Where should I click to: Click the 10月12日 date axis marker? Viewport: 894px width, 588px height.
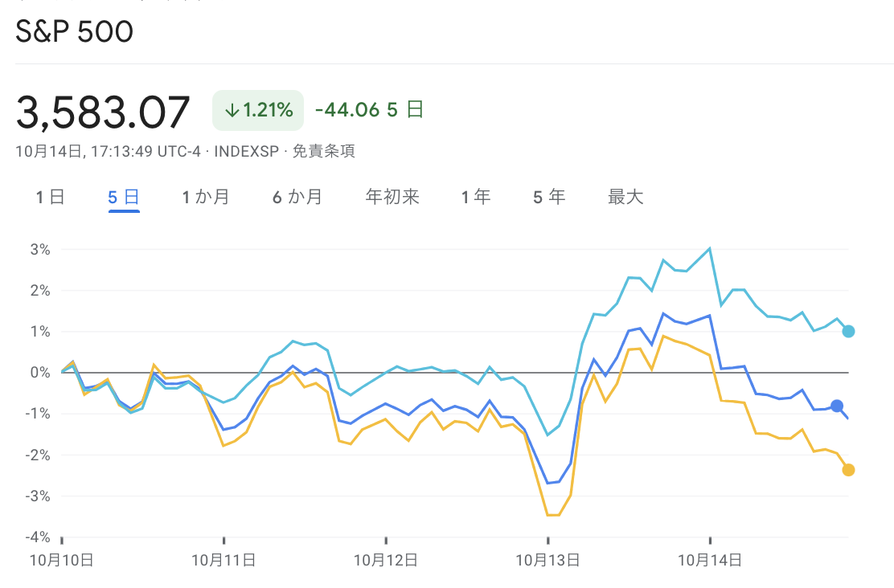[x=386, y=560]
